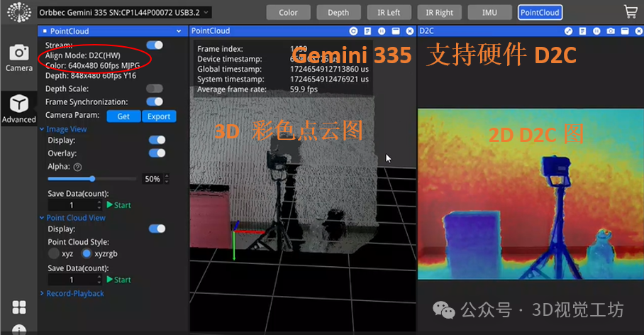Click the Alpha 50% value field

coord(152,179)
